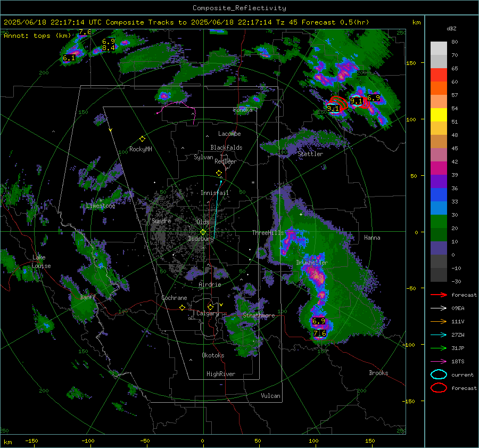Click the Sundre city label

pyautogui.click(x=161, y=221)
